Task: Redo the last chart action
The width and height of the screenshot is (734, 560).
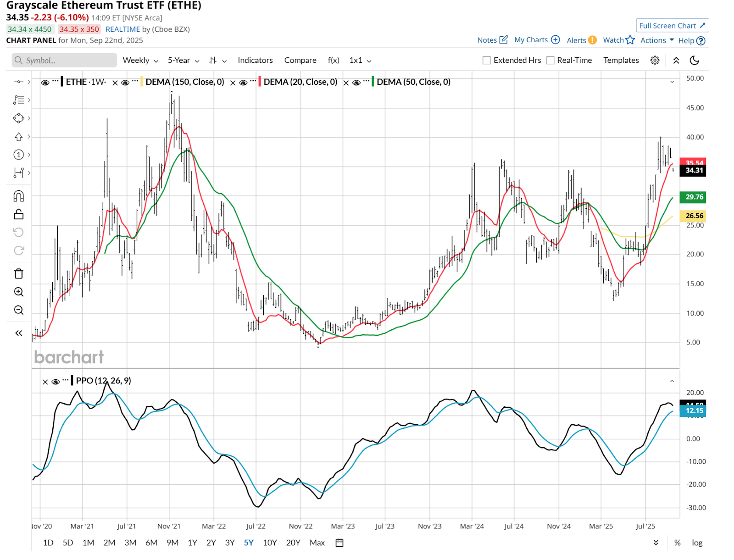Action: (18, 250)
